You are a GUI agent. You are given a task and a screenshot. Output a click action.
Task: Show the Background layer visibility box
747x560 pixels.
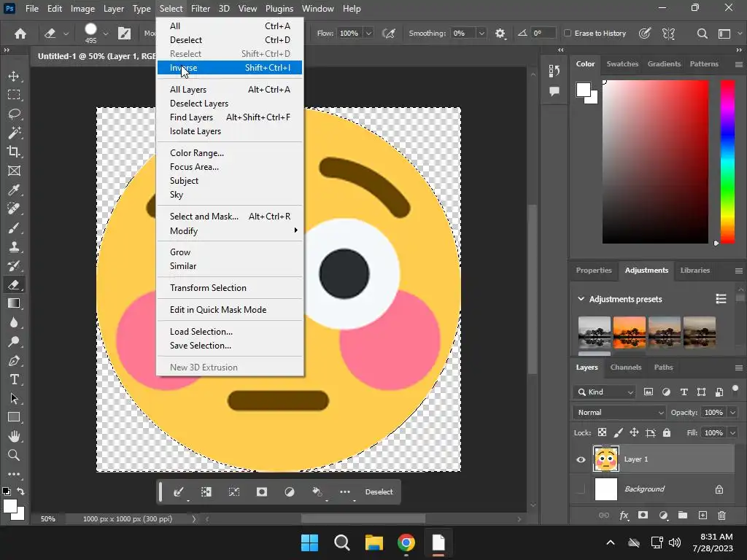(x=581, y=489)
